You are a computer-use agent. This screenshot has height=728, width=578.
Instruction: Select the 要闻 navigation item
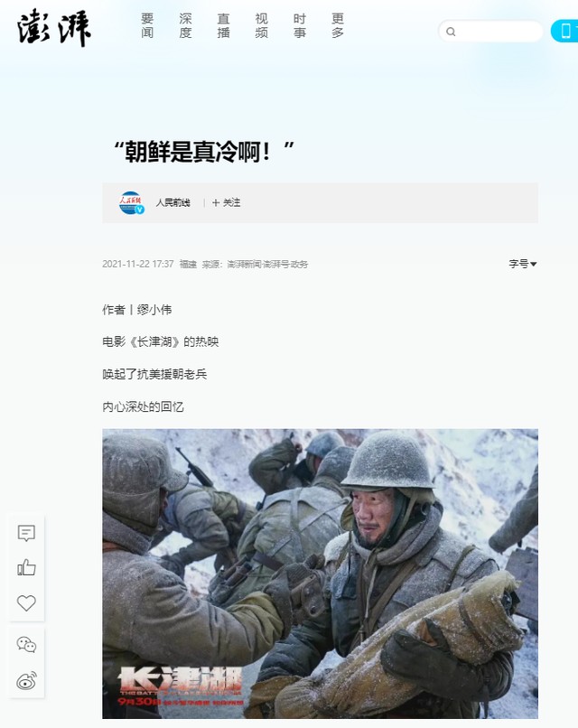147,25
